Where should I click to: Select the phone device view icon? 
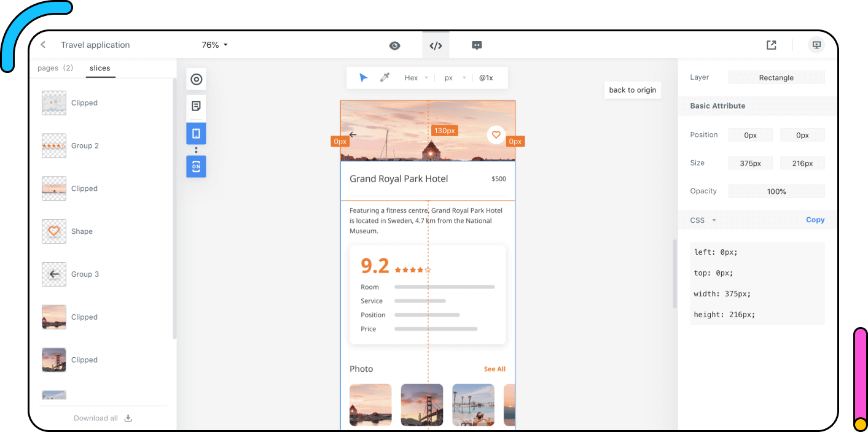pyautogui.click(x=196, y=133)
